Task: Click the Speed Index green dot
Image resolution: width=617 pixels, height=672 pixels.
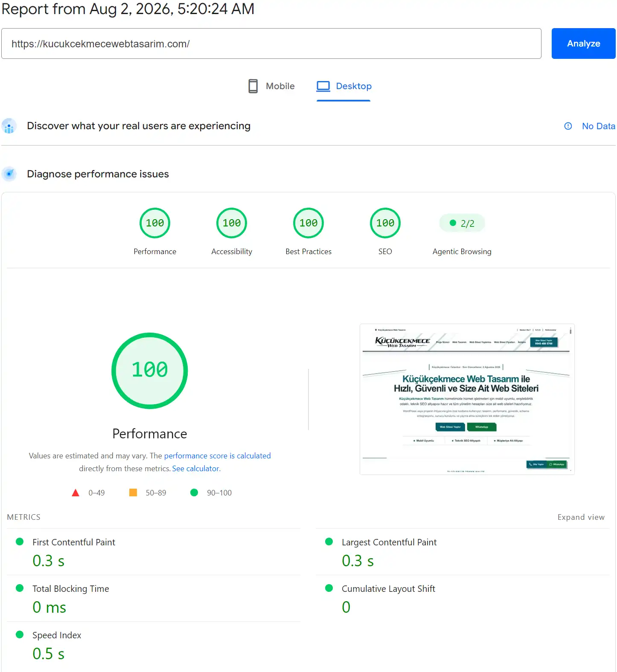Action: (20, 634)
